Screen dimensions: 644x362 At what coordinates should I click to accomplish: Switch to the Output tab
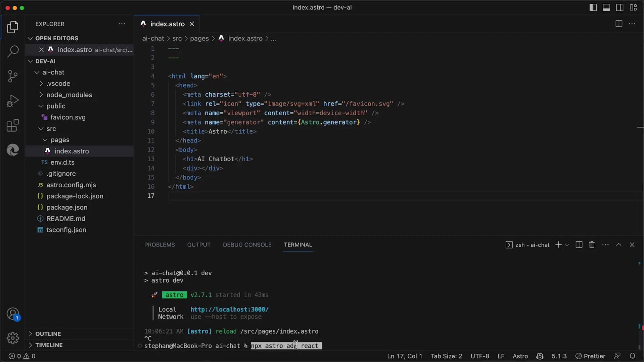click(199, 245)
